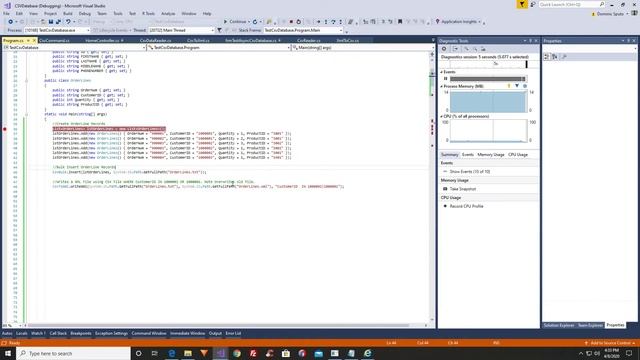Open the File menu

pyautogui.click(x=7, y=13)
